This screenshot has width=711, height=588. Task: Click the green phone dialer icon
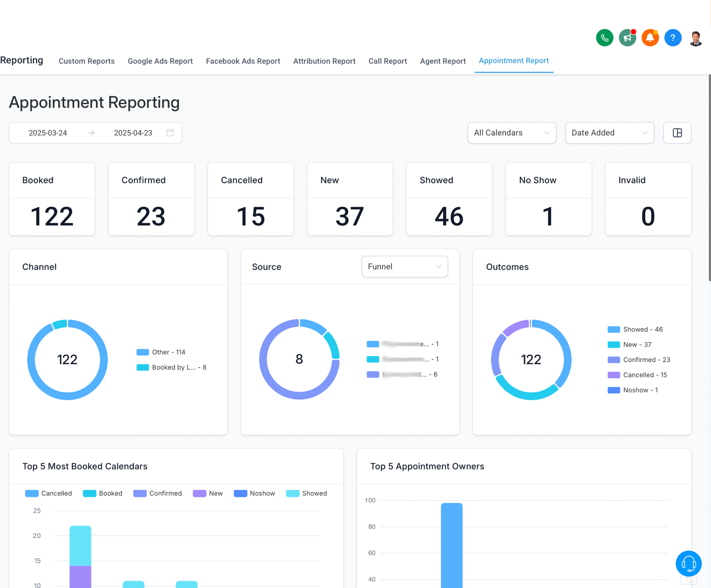[604, 38]
